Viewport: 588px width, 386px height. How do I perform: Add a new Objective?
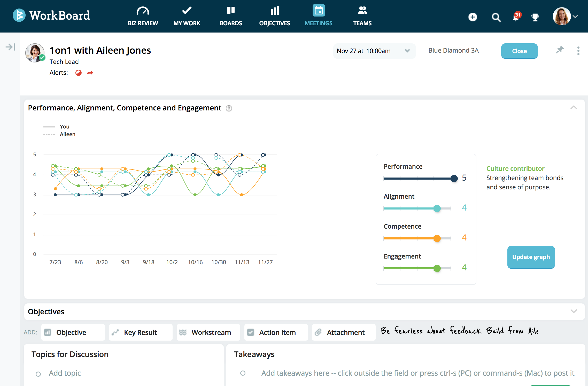click(73, 332)
